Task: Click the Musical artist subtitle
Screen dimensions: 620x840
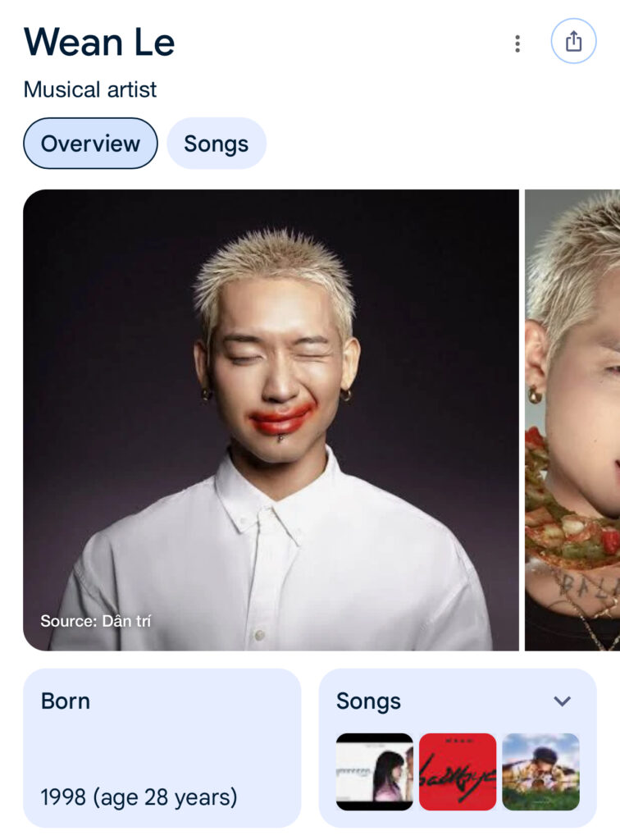Action: tap(90, 89)
